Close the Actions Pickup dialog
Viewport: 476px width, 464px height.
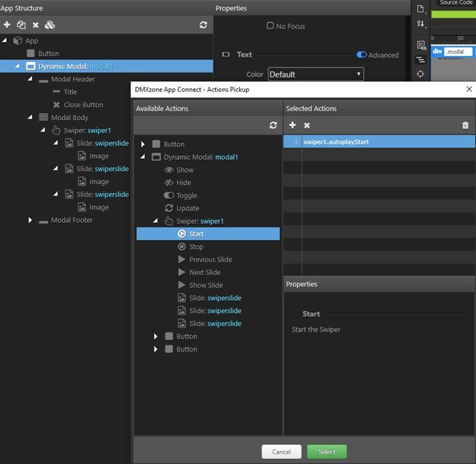tap(468, 89)
